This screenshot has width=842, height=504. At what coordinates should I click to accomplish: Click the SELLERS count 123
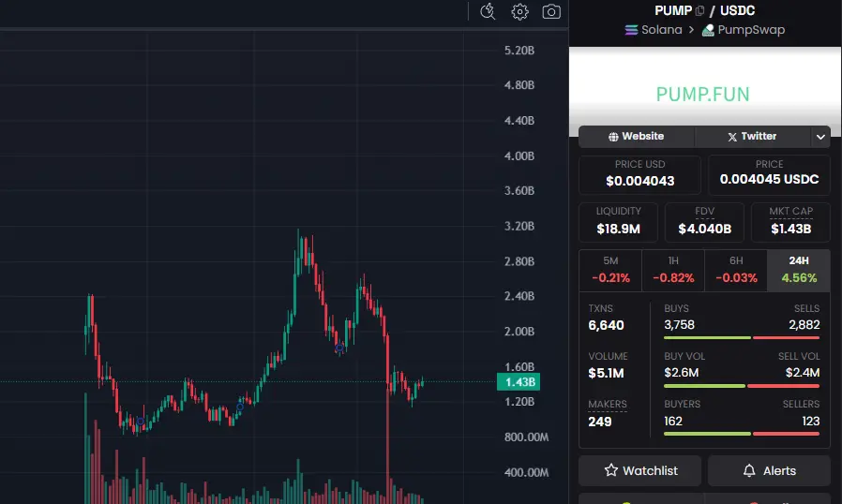click(x=811, y=421)
